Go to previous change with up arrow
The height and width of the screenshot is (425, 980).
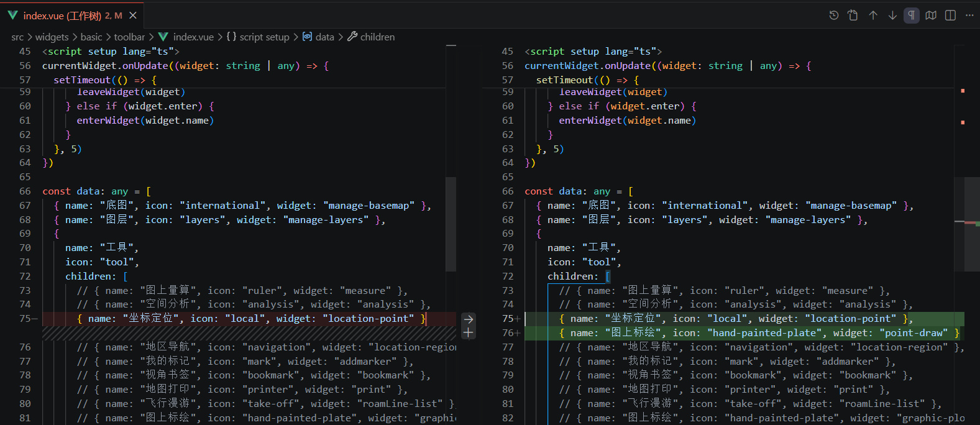873,16
